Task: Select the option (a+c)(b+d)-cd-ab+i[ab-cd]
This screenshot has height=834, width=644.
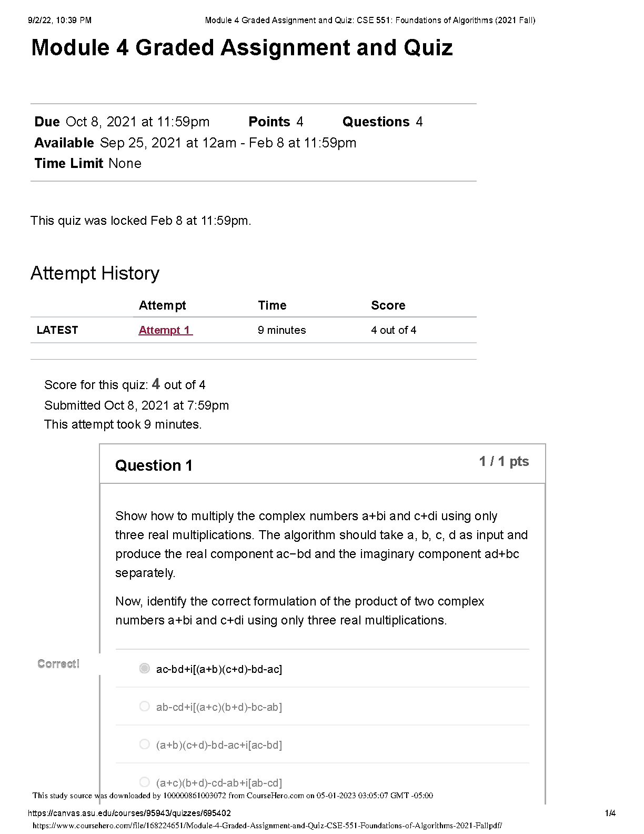Action: 145,782
